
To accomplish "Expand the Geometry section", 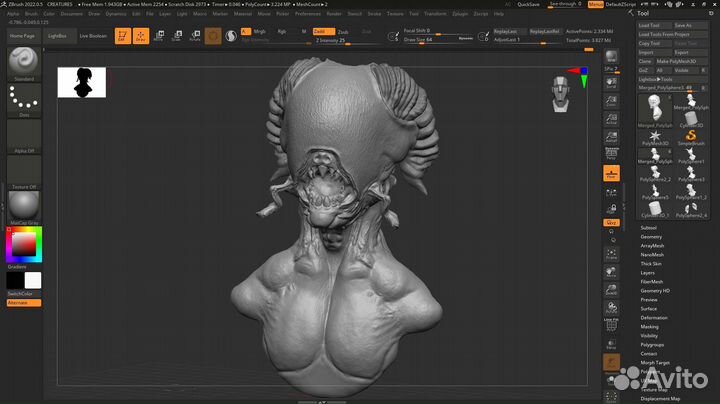I will pyautogui.click(x=651, y=237).
